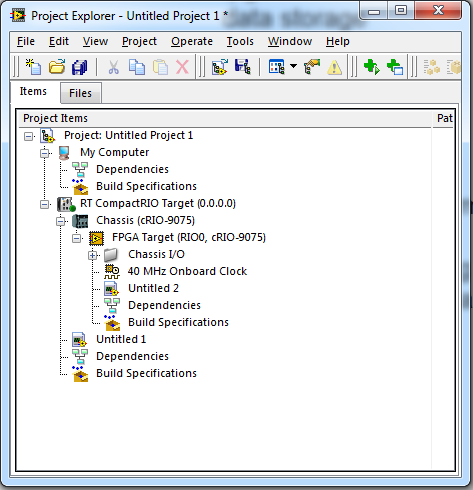This screenshot has width=473, height=490.
Task: Click the Untitled 2 VI file icon
Action: click(111, 289)
